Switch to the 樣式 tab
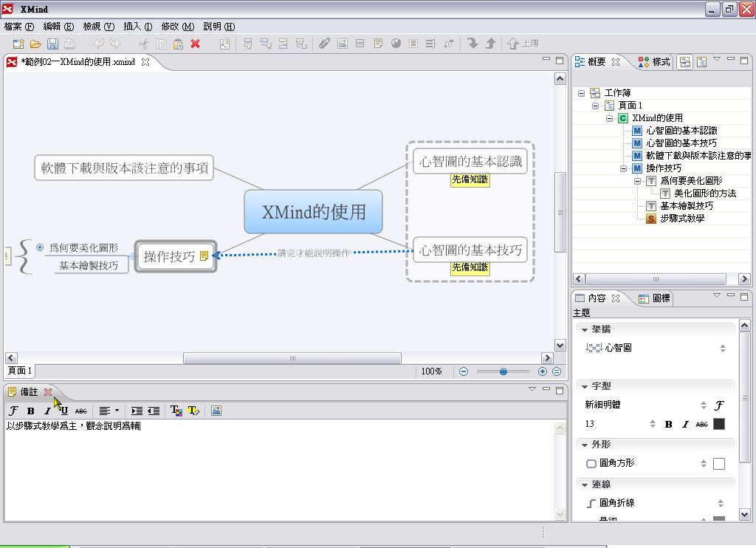The width and height of the screenshot is (756, 548). point(654,62)
